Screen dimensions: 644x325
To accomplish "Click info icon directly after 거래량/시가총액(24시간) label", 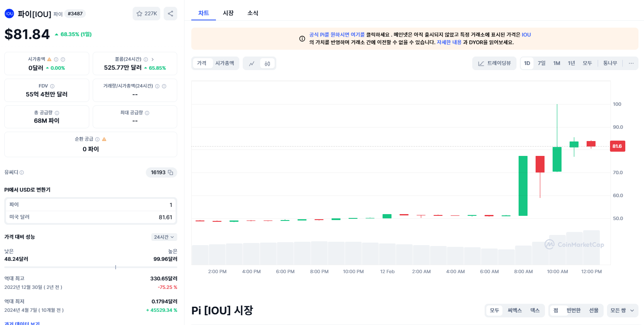I will pyautogui.click(x=157, y=86).
